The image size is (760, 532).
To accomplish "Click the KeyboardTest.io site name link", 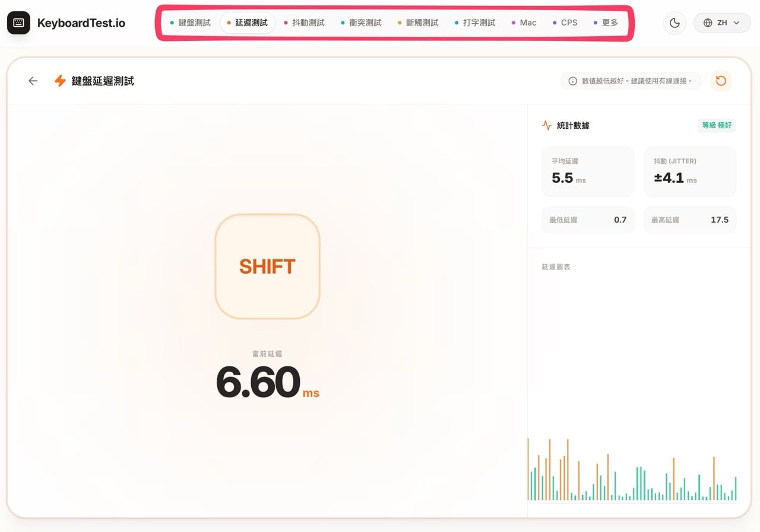I will (x=81, y=23).
